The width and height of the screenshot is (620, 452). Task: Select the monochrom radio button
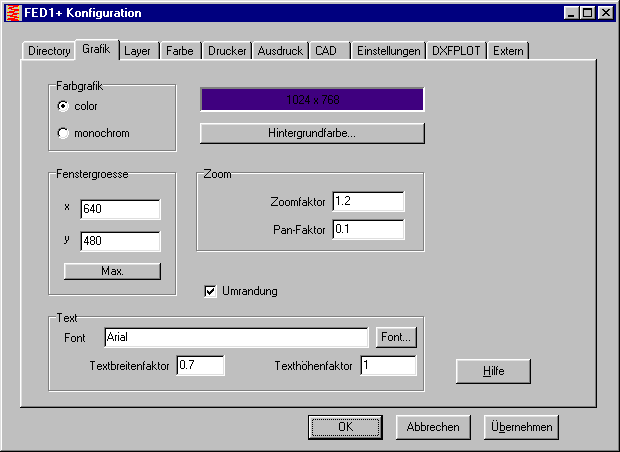(x=64, y=133)
